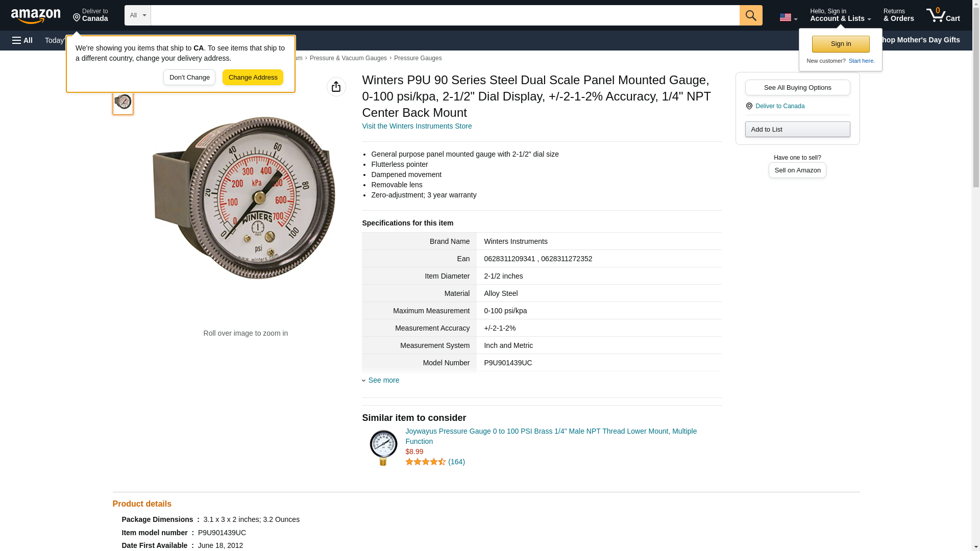Open the Pressure Gauges breadcrumb
The width and height of the screenshot is (980, 551).
(x=418, y=58)
